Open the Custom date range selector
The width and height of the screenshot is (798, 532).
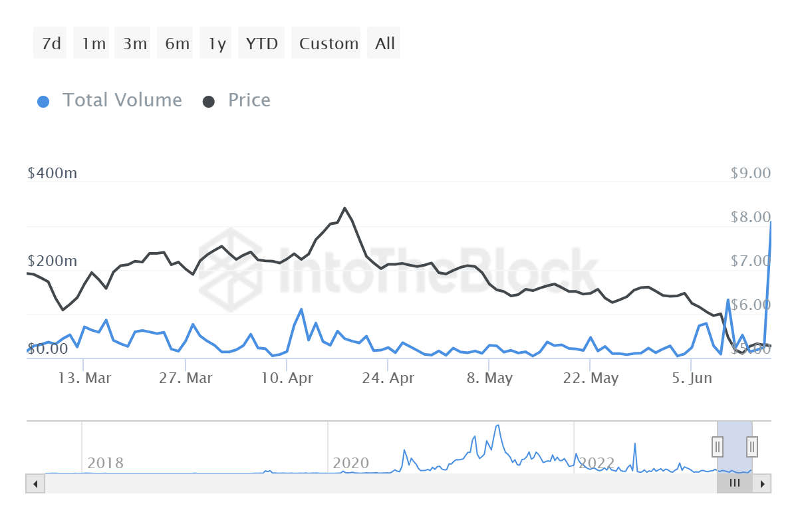coord(326,43)
